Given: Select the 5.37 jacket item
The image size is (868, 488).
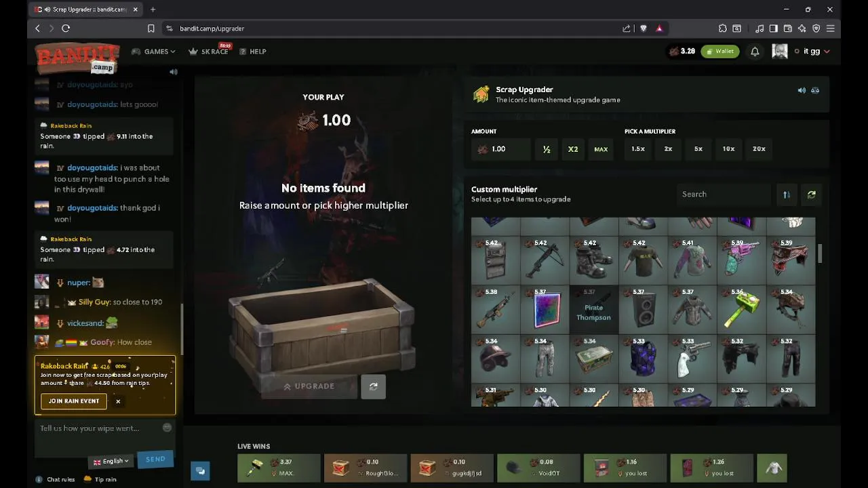Looking at the screenshot, I should click(x=692, y=309).
